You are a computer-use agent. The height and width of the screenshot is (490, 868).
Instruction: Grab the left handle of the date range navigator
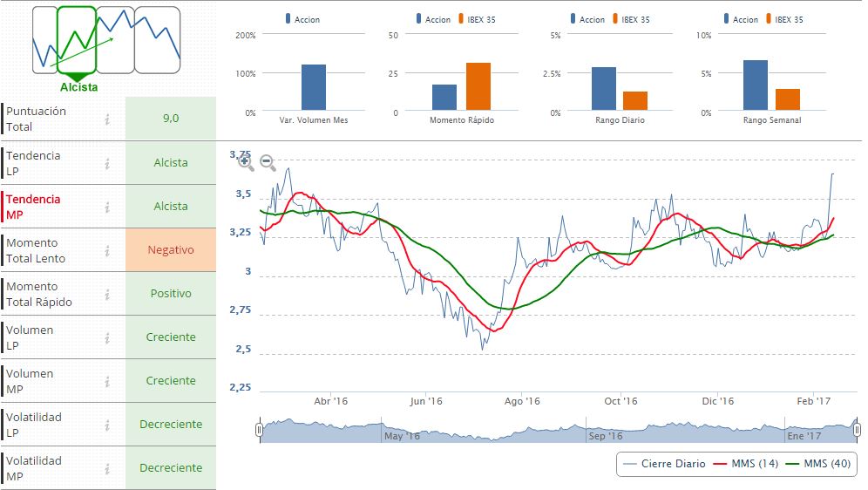259,430
